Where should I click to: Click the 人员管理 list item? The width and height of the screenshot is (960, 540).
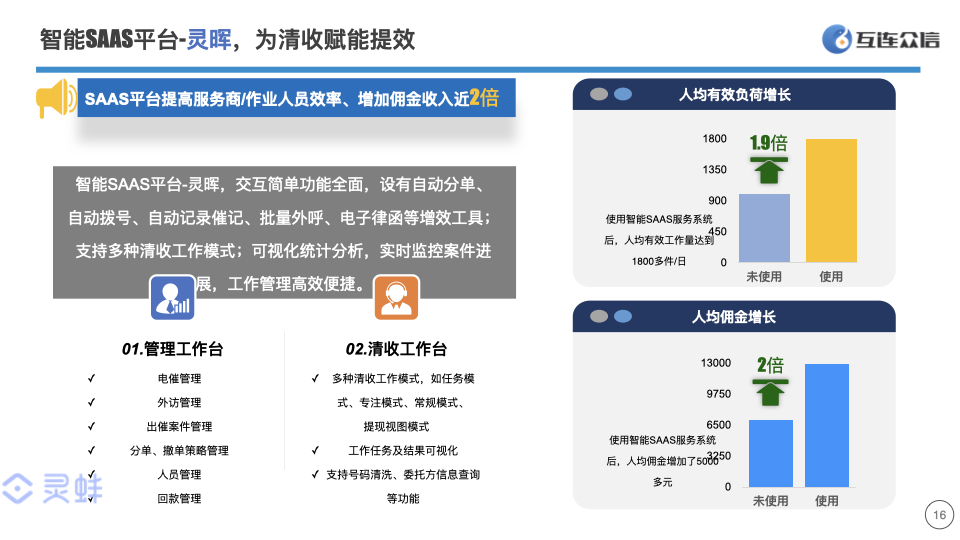pos(179,474)
